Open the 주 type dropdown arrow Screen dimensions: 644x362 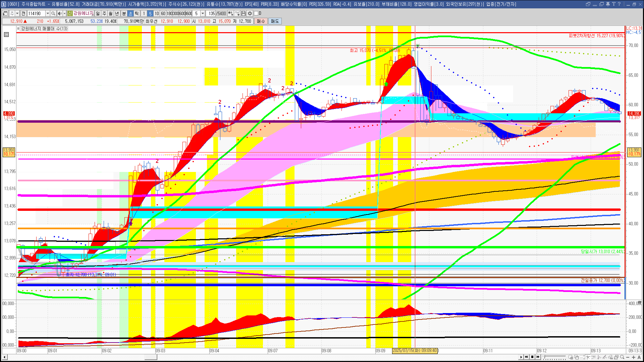(17, 13)
